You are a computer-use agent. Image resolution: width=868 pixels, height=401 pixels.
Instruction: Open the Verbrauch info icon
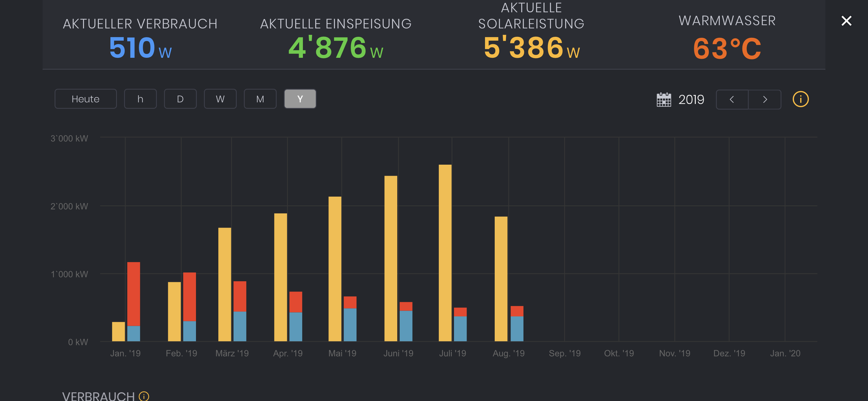tap(144, 396)
